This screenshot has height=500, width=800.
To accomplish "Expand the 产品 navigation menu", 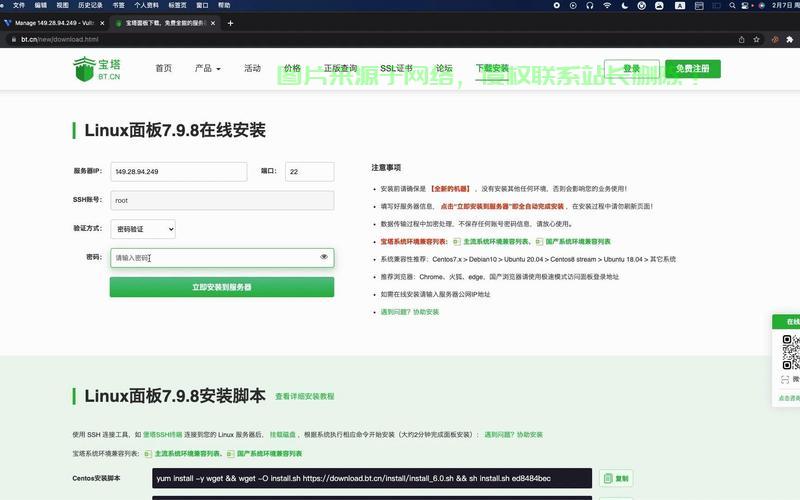I will 207,69.
